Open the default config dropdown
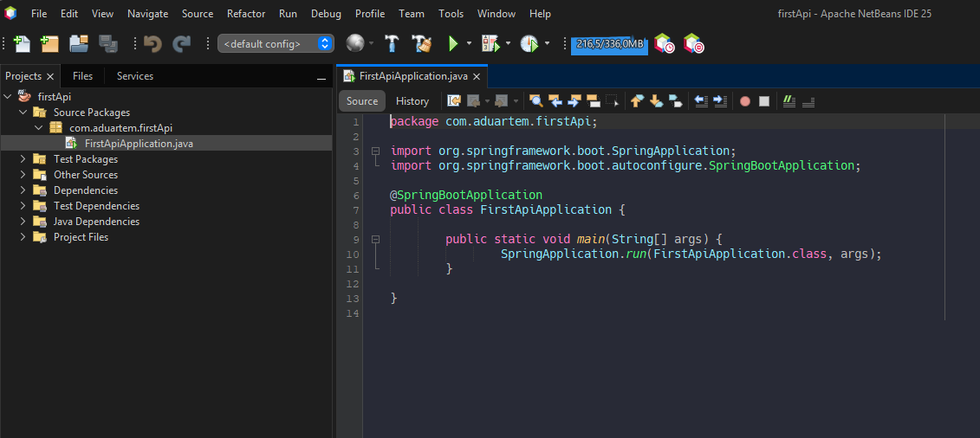The image size is (980, 438). click(x=275, y=43)
